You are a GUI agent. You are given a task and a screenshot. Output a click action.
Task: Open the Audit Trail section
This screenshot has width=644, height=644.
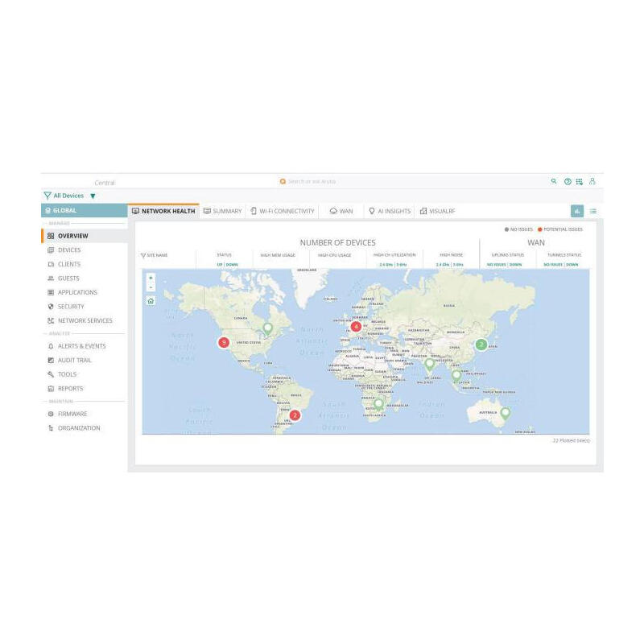(74, 360)
